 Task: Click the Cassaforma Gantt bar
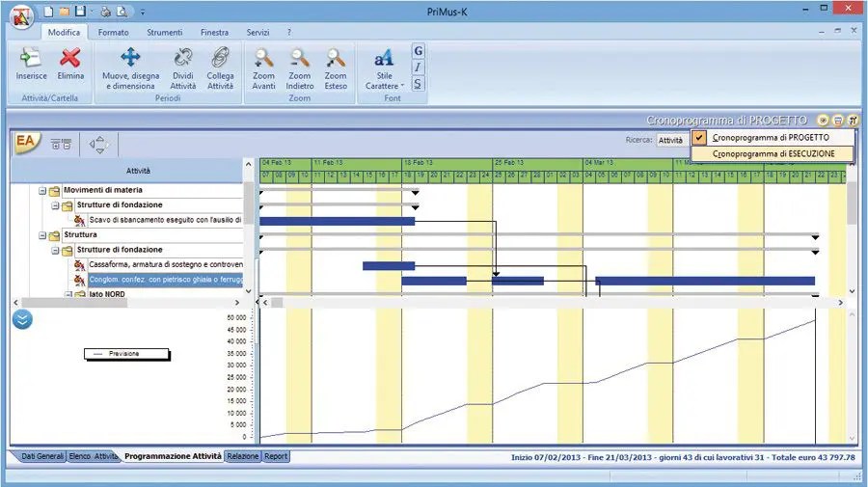[x=389, y=265]
